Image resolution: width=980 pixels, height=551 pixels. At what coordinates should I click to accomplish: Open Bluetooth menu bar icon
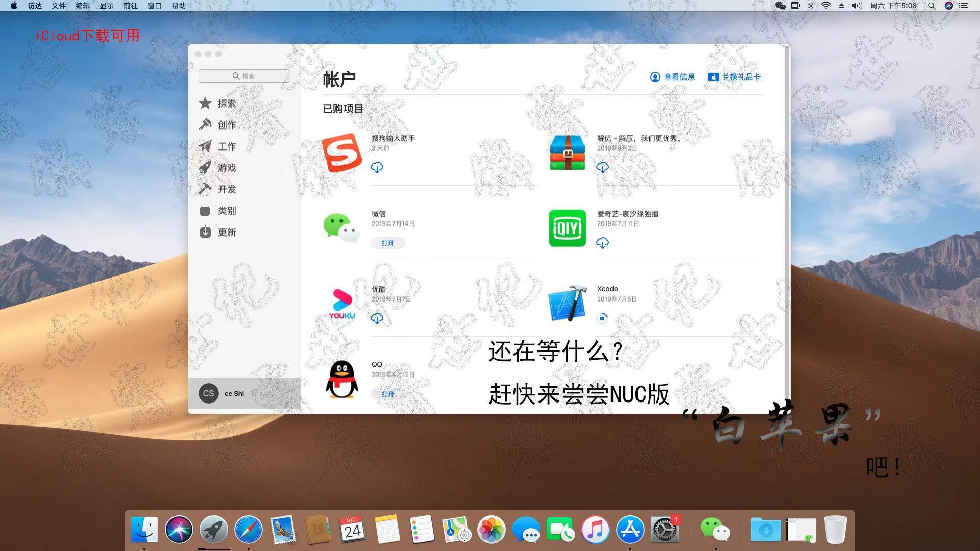pos(811,6)
